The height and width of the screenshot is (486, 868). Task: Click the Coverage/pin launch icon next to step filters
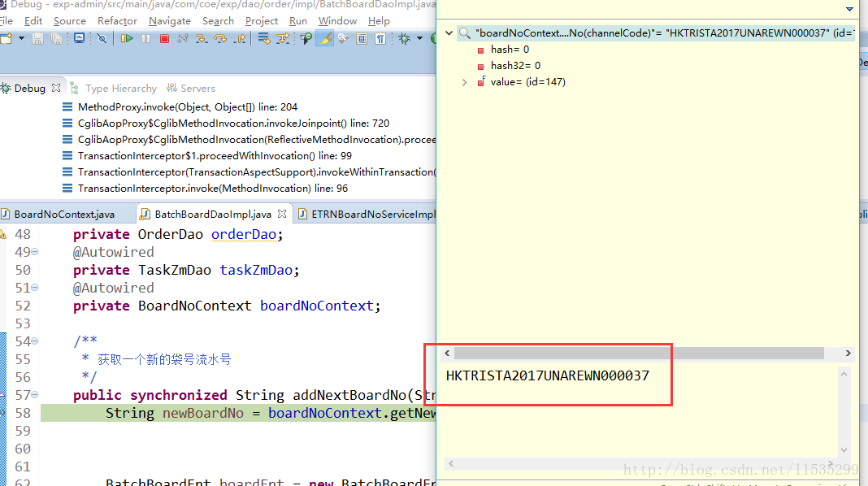[x=306, y=38]
